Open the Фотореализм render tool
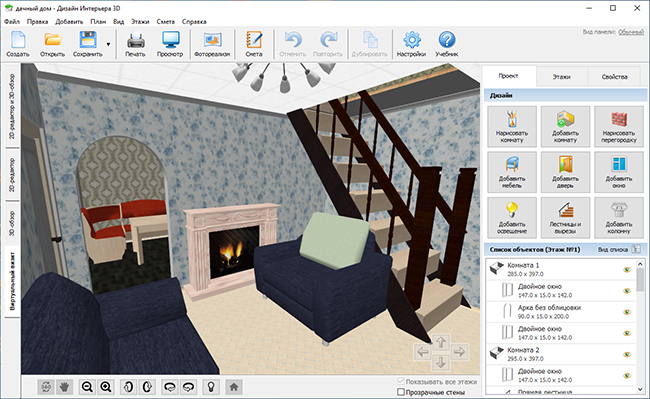This screenshot has height=399, width=650. (212, 44)
